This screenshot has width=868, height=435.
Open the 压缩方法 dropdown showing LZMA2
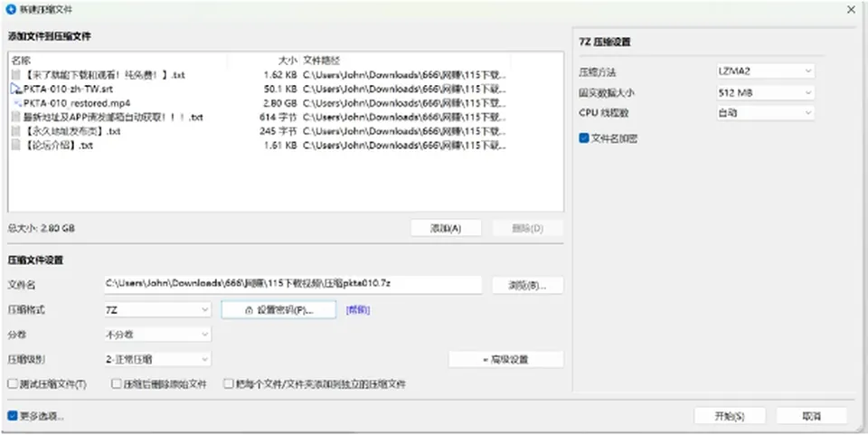click(766, 71)
